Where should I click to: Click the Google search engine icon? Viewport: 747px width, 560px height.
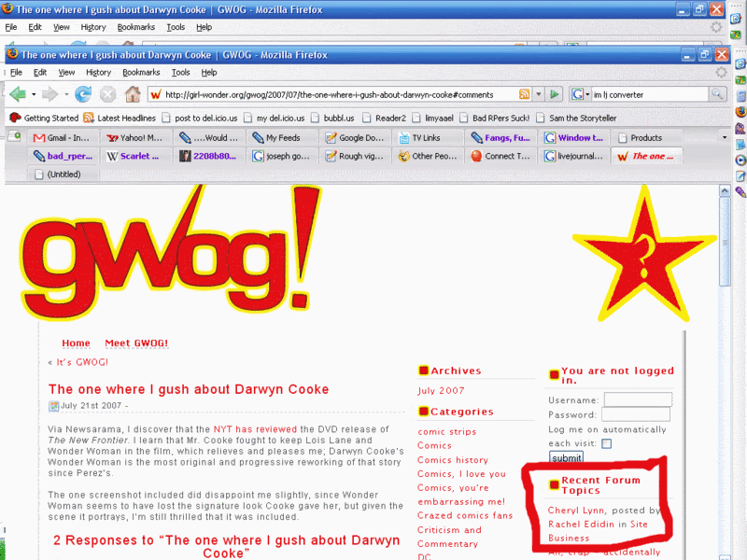(577, 94)
